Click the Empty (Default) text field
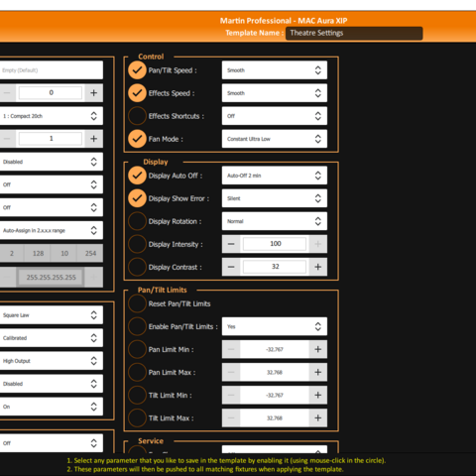Viewport: 476px width, 476px height. (52, 70)
